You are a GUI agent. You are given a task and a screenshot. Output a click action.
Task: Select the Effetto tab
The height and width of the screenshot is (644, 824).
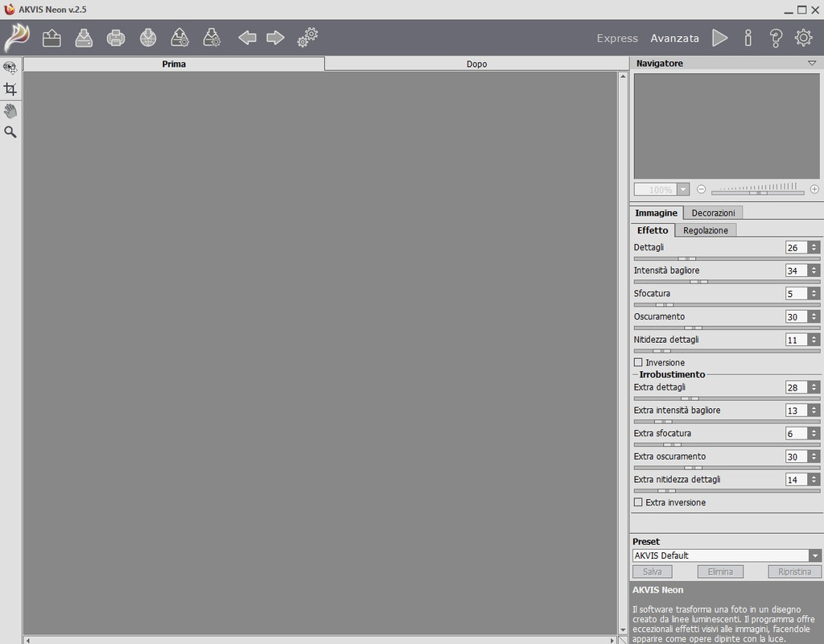tap(653, 229)
